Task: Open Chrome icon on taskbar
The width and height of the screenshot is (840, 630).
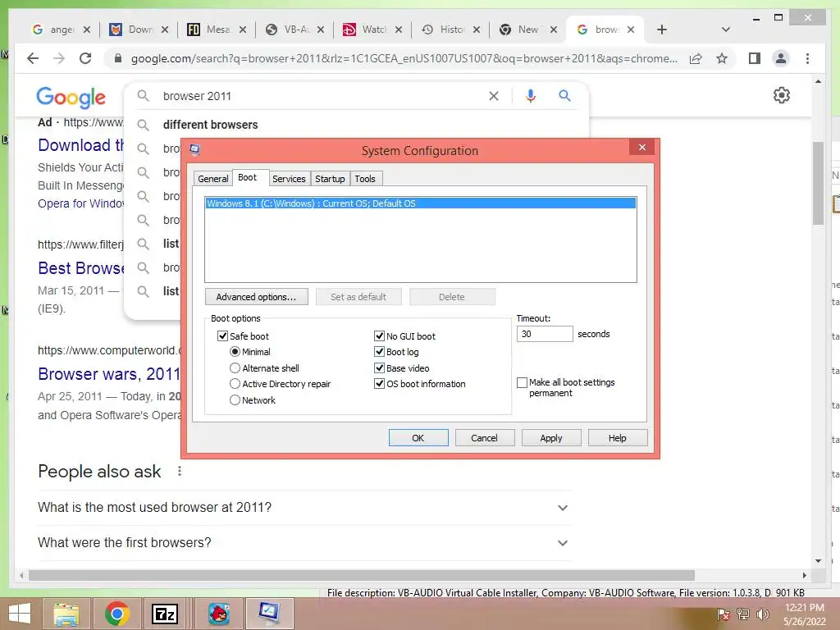Action: pyautogui.click(x=116, y=614)
